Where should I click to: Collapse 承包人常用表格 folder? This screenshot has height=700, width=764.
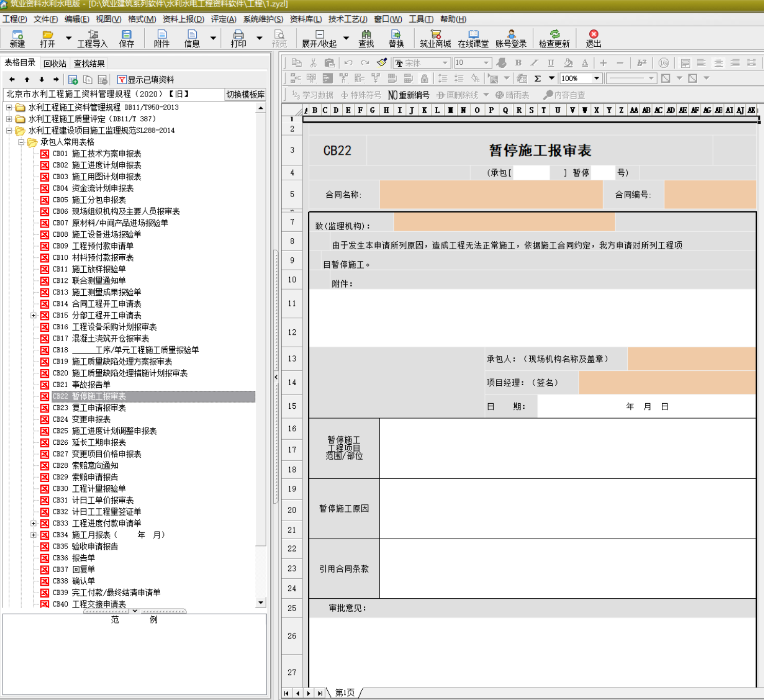[x=22, y=142]
